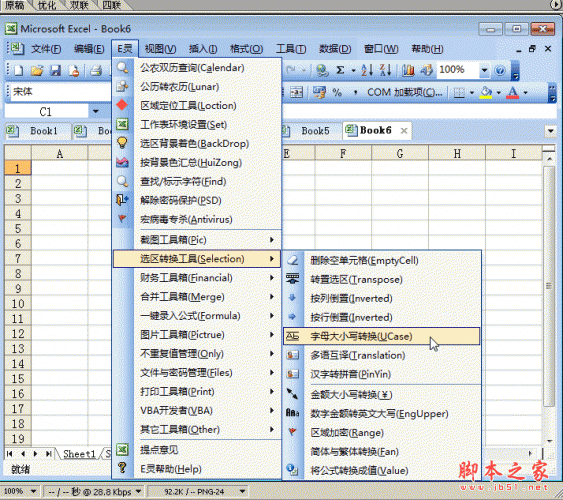
Task: Select 将公式转换成值(Value) item
Action: [x=382, y=471]
